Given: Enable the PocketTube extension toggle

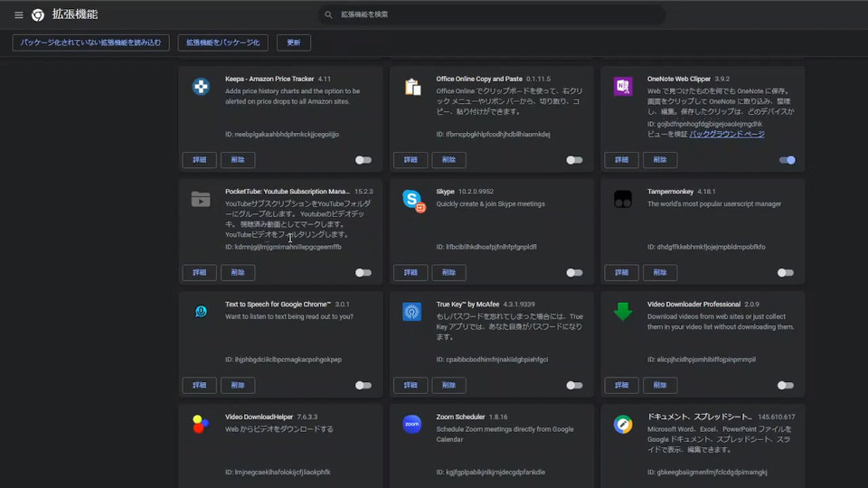Looking at the screenshot, I should pyautogui.click(x=363, y=273).
